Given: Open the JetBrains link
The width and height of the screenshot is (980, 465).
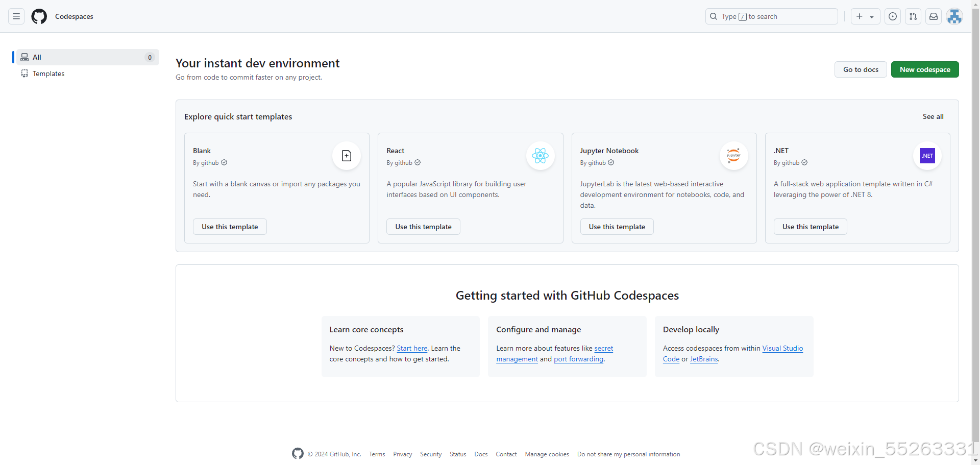Looking at the screenshot, I should pos(704,359).
